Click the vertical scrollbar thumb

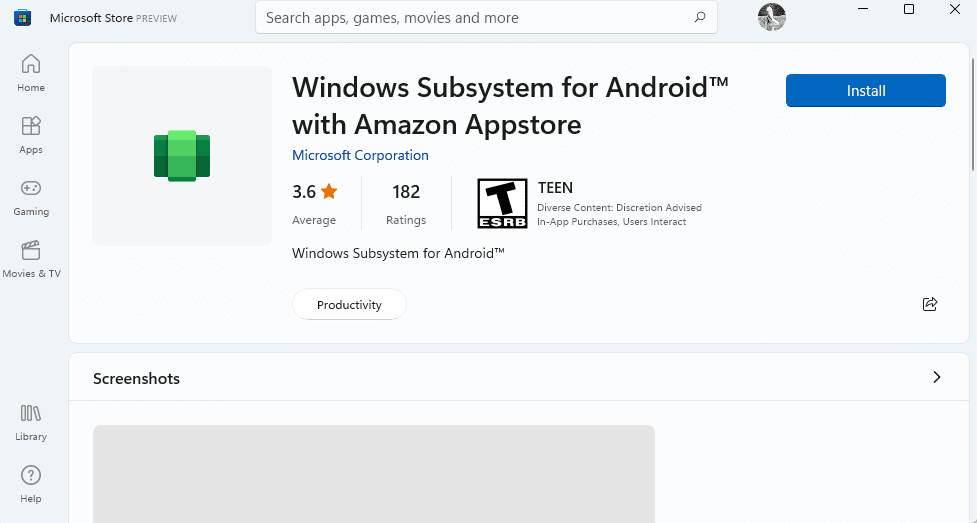973,114
